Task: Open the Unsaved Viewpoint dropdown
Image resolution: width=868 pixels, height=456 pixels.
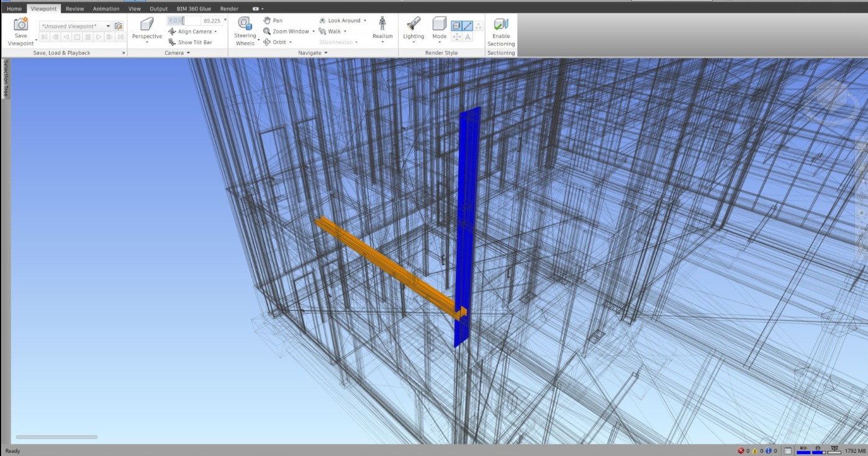Action: (108, 26)
